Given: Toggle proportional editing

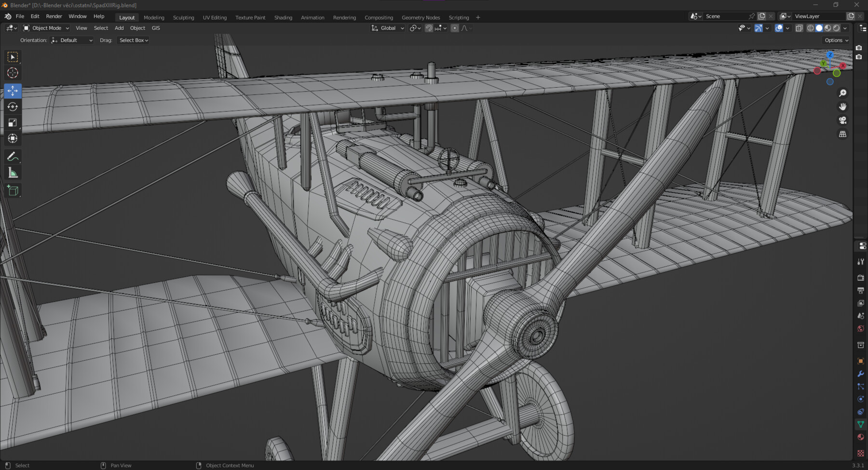Looking at the screenshot, I should coord(454,28).
